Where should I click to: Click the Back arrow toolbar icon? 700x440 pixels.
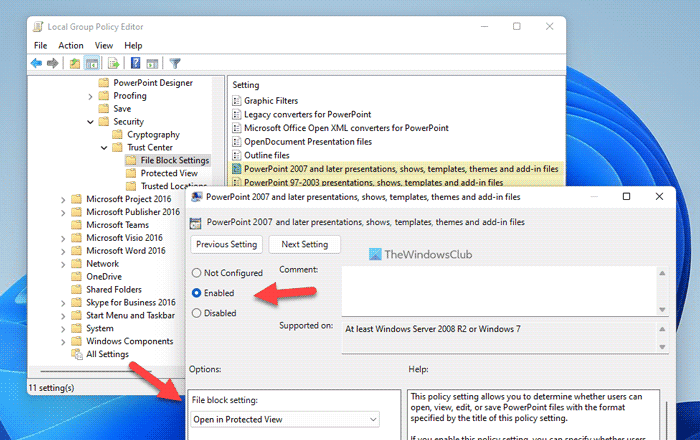tap(36, 63)
